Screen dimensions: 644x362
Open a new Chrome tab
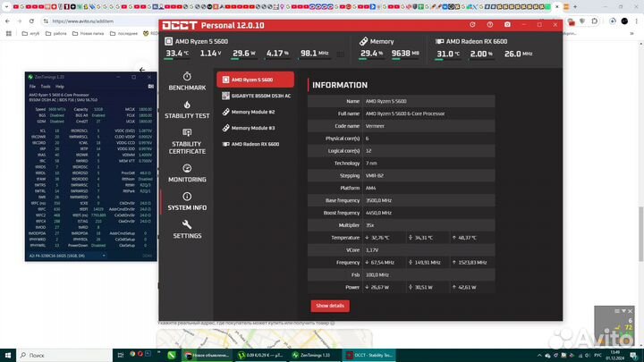575,6
